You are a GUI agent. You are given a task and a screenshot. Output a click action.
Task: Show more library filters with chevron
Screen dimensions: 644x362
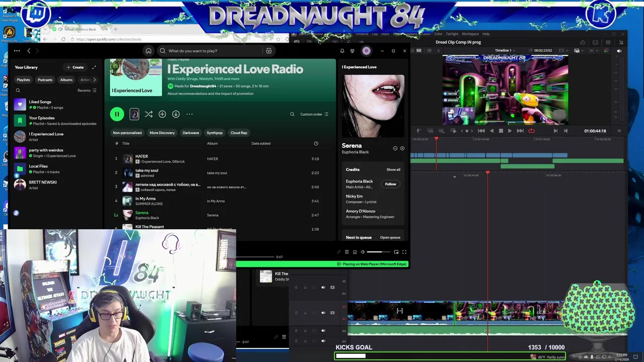pyautogui.click(x=94, y=79)
